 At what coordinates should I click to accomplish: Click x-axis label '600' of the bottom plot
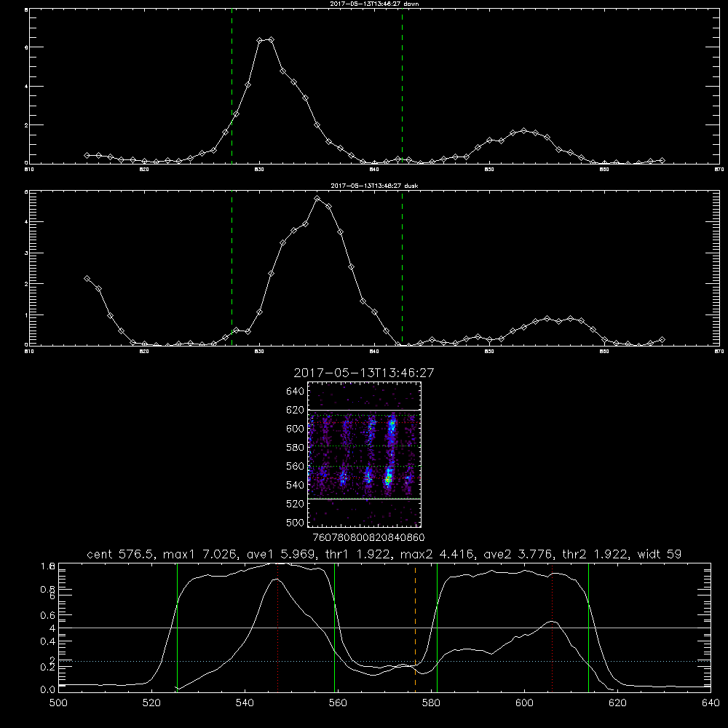tap(524, 703)
